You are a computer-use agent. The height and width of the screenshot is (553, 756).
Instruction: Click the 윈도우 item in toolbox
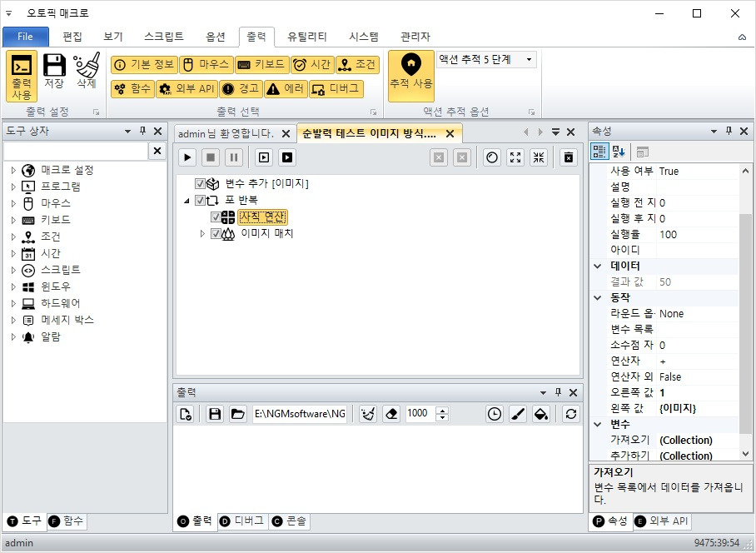(x=56, y=286)
